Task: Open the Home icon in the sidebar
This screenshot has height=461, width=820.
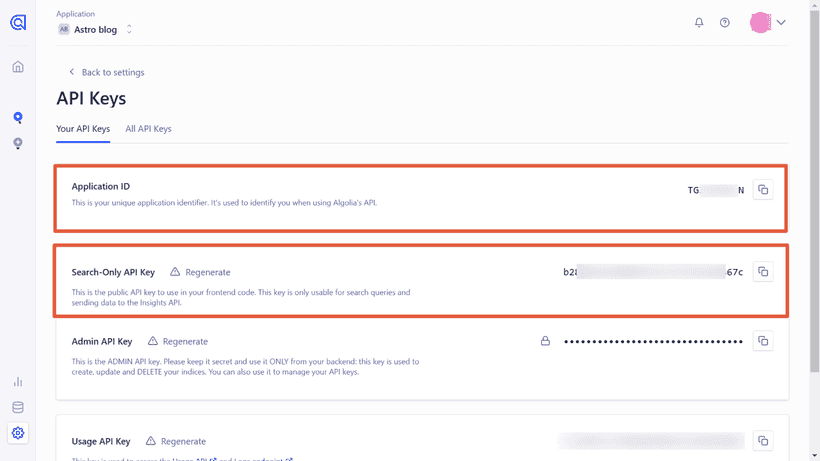Action: [18, 67]
